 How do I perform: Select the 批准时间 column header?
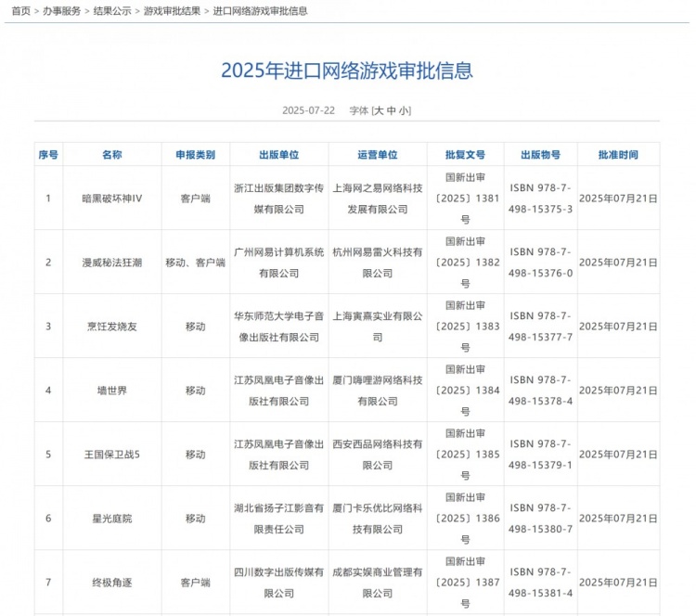[x=618, y=155]
